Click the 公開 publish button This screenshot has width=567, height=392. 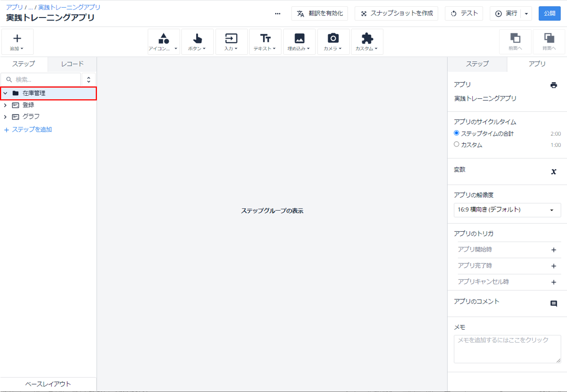tap(549, 13)
